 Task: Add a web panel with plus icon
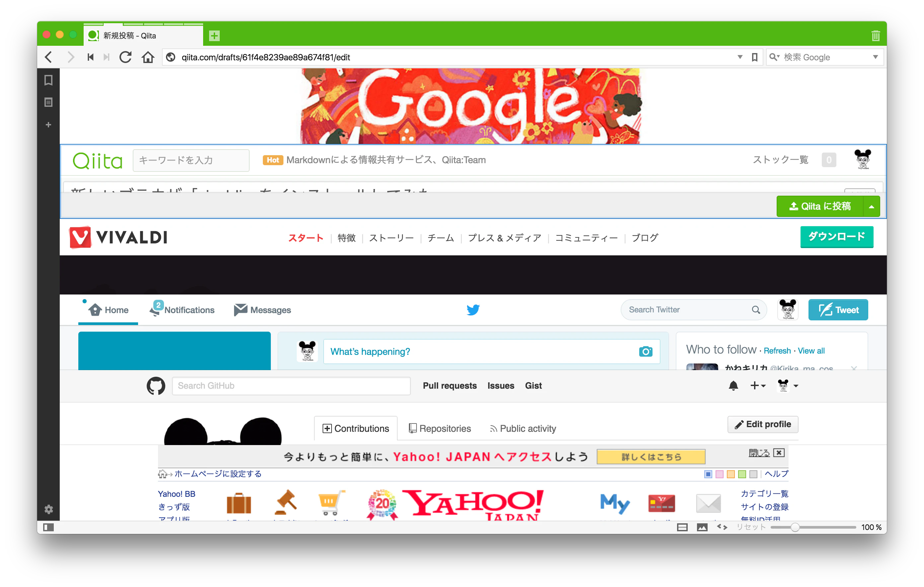48,125
